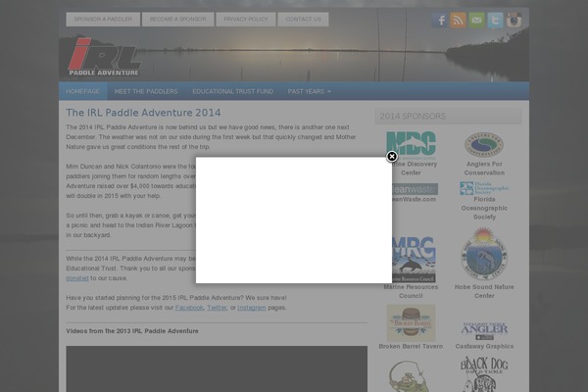Click the Marine Resources Council caption

tap(411, 291)
